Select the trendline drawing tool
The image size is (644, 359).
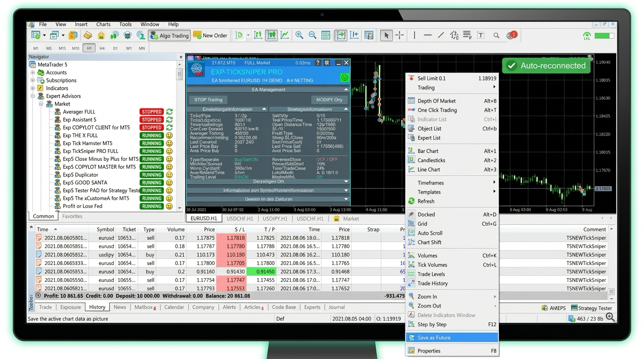(441, 35)
